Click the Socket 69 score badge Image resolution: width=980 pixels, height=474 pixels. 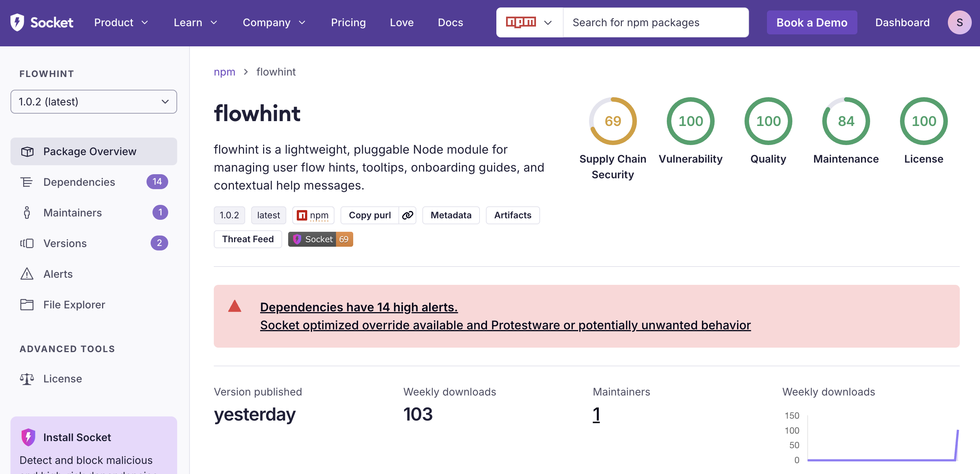[x=320, y=239]
